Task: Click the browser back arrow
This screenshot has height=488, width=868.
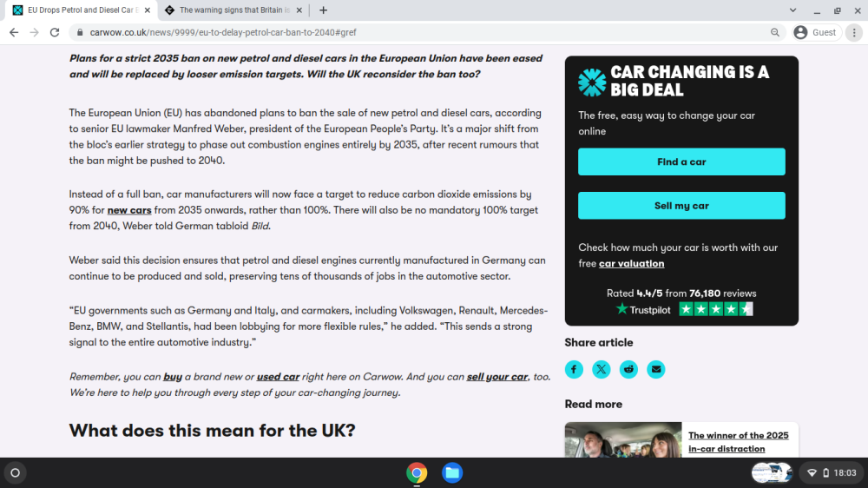Action: pyautogui.click(x=14, y=33)
